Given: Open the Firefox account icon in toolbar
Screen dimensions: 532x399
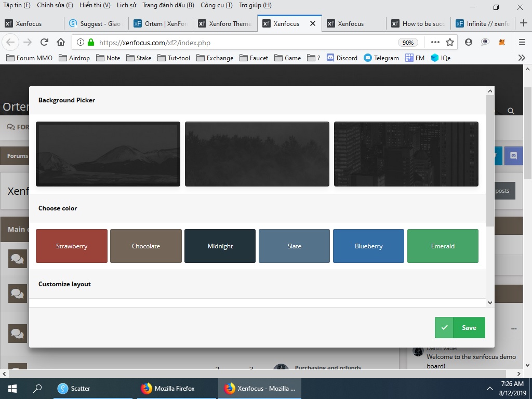Looking at the screenshot, I should 469,42.
